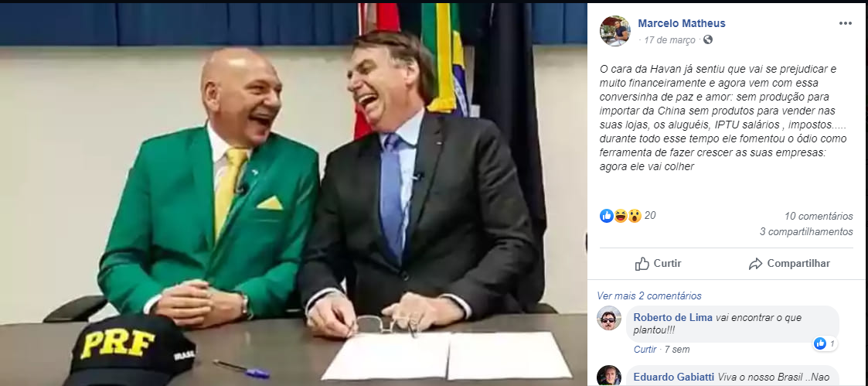View the 3 compartilhamentos list

pos(806,231)
